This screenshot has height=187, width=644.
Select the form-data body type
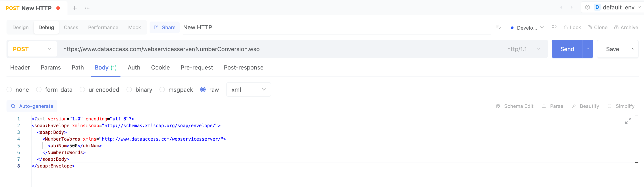pyautogui.click(x=39, y=89)
